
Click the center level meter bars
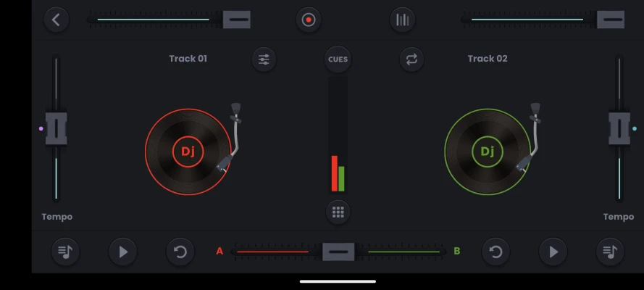(338, 134)
